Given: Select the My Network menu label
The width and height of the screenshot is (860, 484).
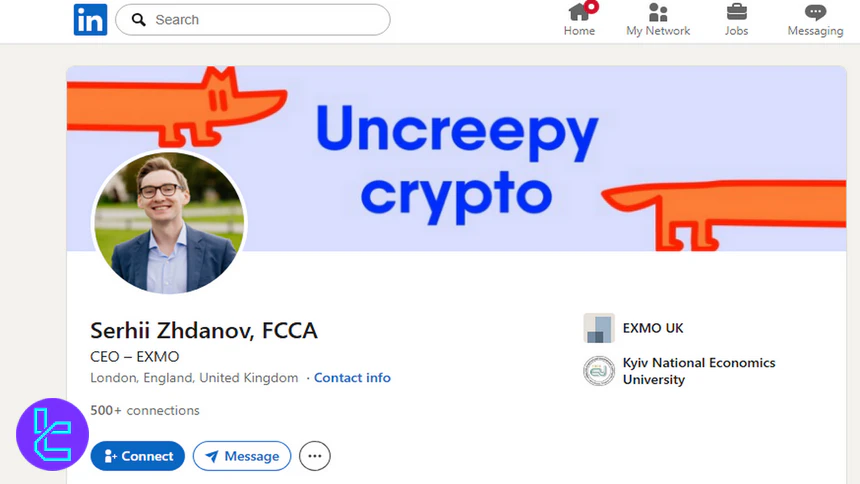Looking at the screenshot, I should pos(658,31).
